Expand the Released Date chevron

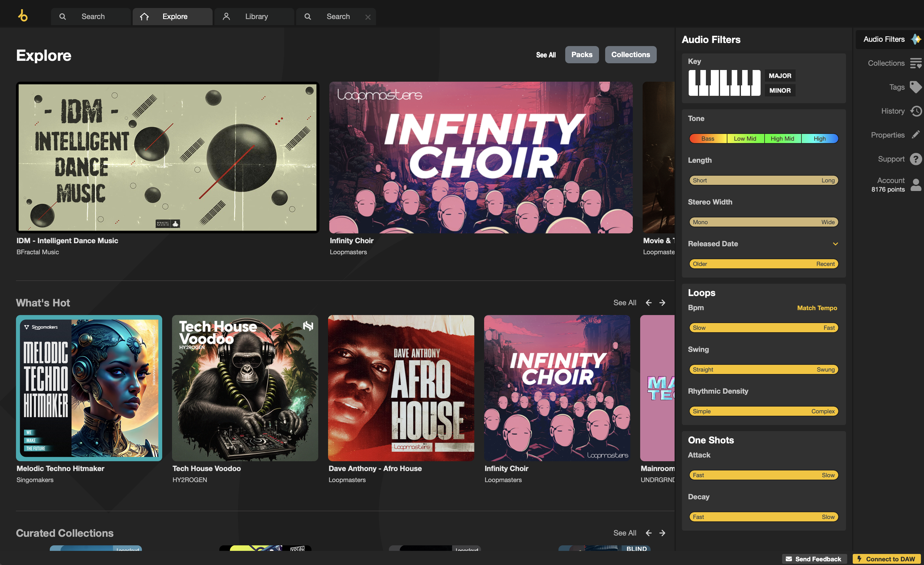835,244
